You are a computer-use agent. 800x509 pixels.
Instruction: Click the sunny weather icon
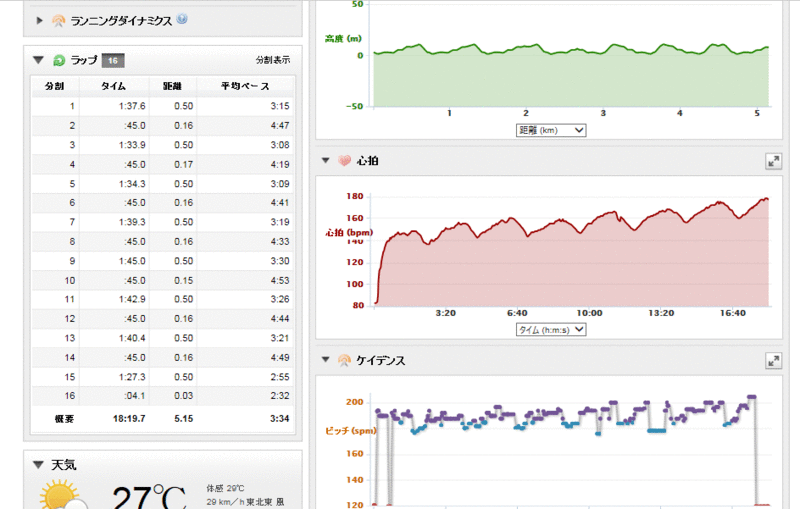(x=60, y=495)
